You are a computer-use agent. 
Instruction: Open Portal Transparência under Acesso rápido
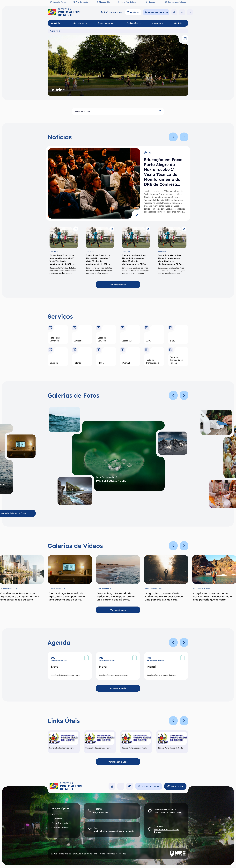click(x=61, y=823)
